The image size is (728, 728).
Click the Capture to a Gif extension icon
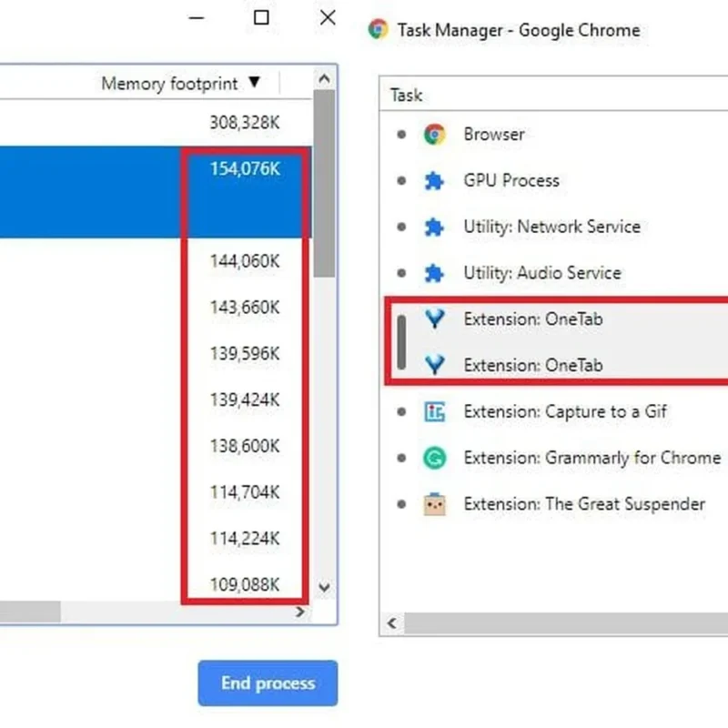tap(435, 412)
